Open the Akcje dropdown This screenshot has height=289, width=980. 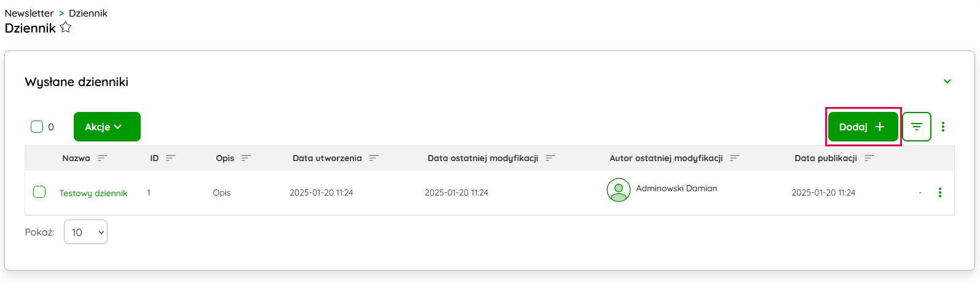click(x=107, y=127)
